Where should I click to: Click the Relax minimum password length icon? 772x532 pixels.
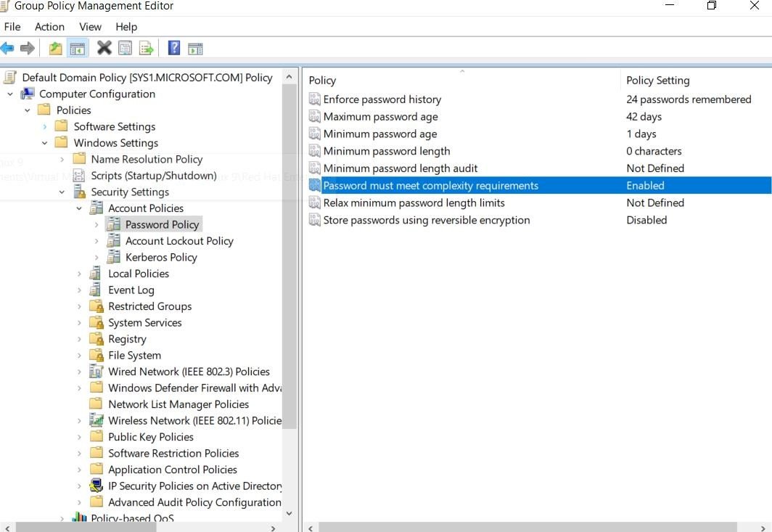click(315, 202)
